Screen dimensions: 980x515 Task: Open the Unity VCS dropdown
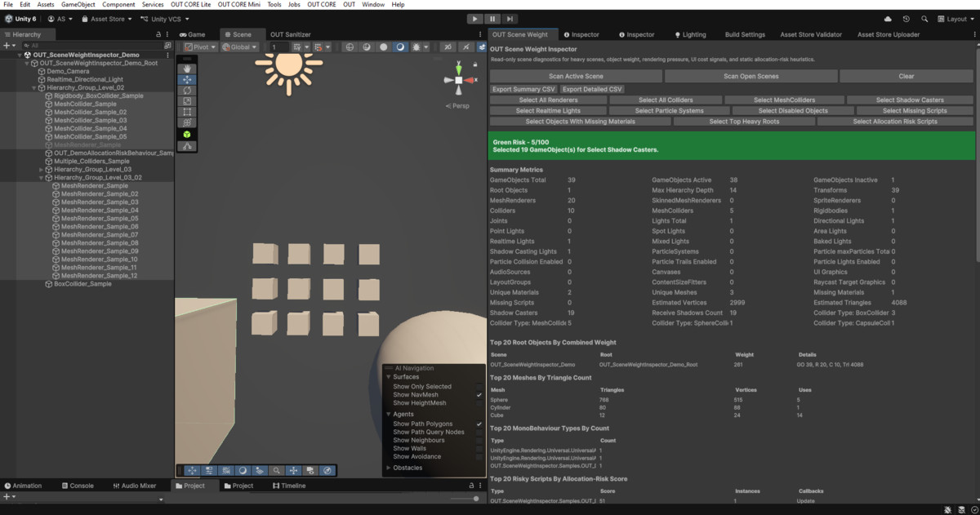(x=165, y=19)
